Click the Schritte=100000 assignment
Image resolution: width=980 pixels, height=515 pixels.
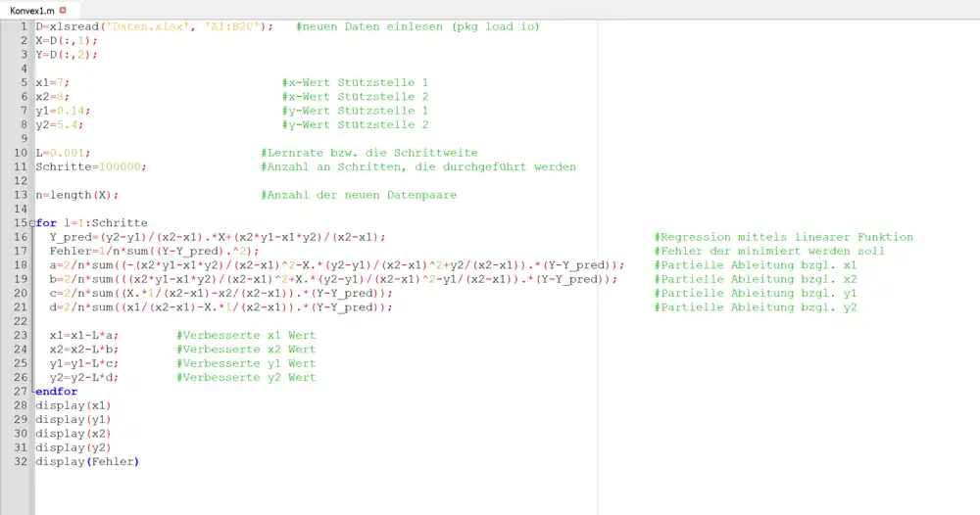pos(90,166)
